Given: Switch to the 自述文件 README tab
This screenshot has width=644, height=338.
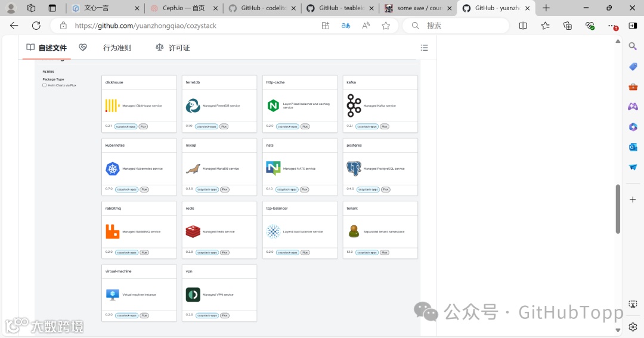Looking at the screenshot, I should tap(47, 48).
